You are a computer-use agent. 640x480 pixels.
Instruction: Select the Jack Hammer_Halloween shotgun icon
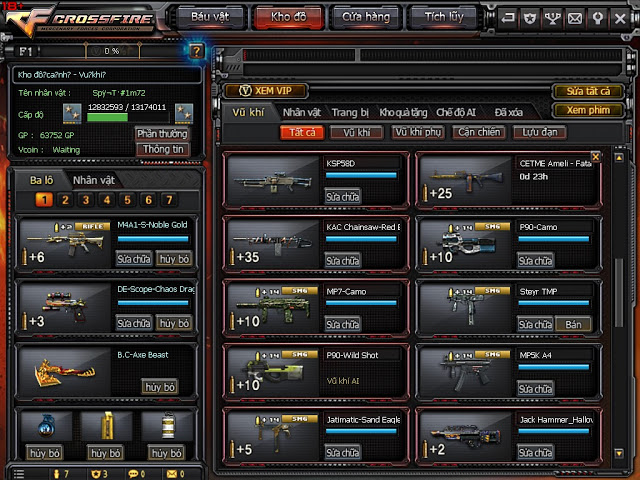466,436
